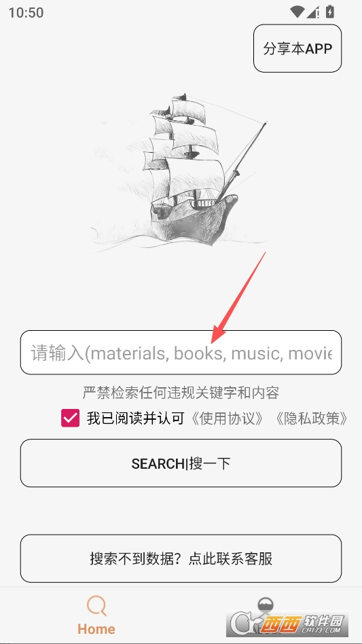Tap the Wi-Fi status icon
This screenshot has width=362, height=644.
tap(297, 12)
